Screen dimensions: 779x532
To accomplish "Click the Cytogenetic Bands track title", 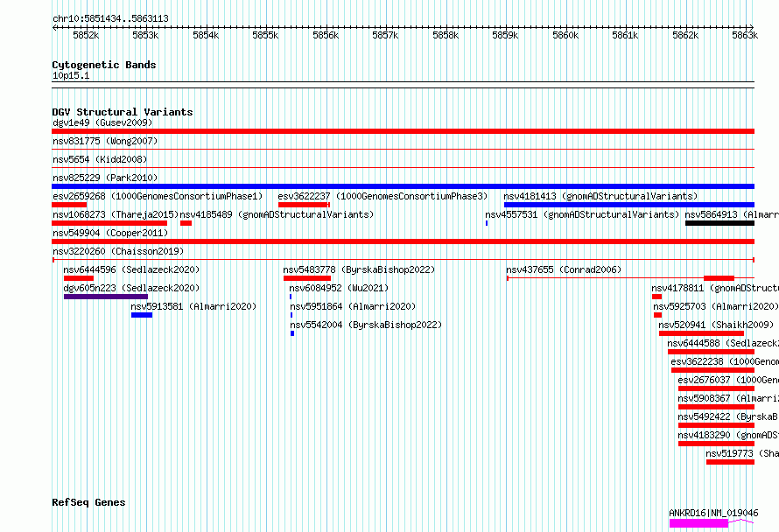I will pyautogui.click(x=104, y=65).
